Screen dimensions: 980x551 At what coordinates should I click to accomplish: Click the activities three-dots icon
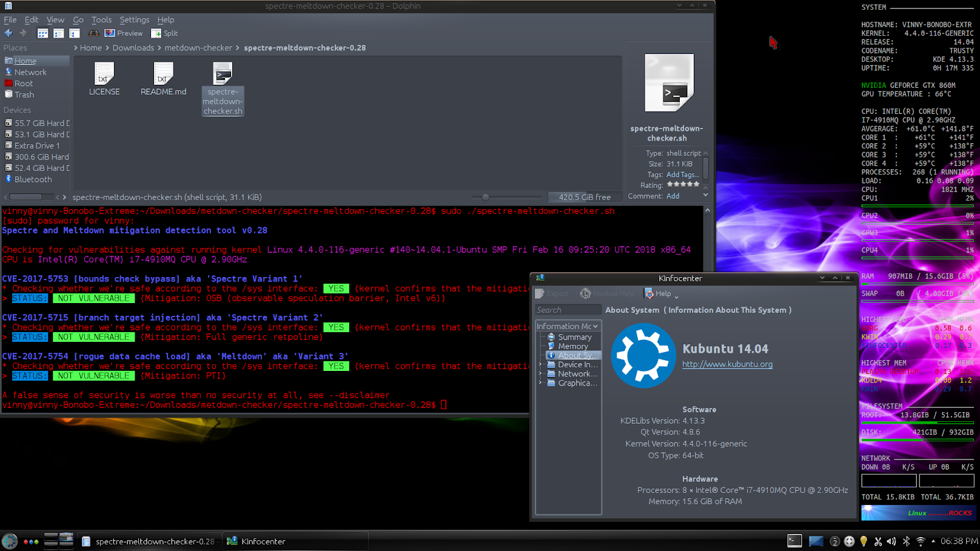[x=31, y=541]
